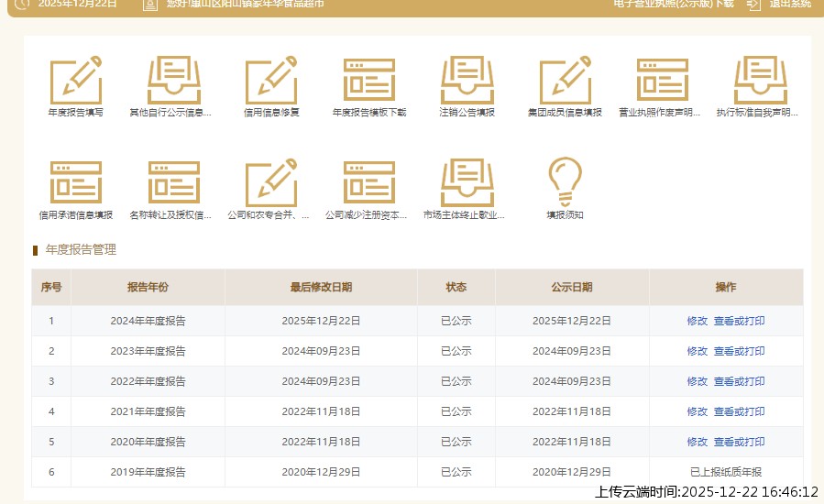The width and height of the screenshot is (824, 504).
Task: Click 退出系统 in the top bar
Action: (788, 4)
